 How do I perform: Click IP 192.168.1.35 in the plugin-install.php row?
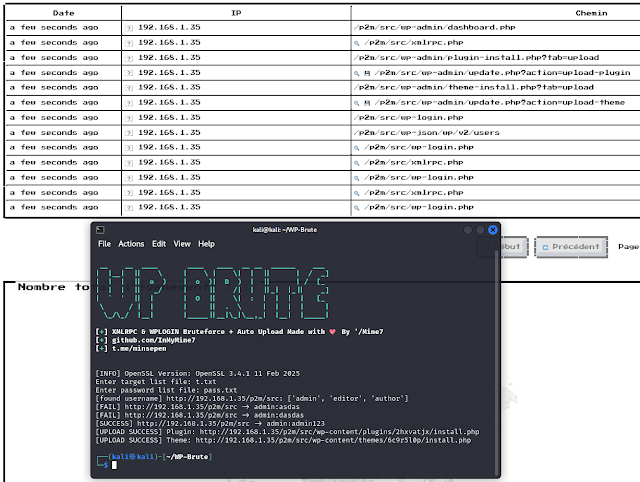(x=169, y=58)
